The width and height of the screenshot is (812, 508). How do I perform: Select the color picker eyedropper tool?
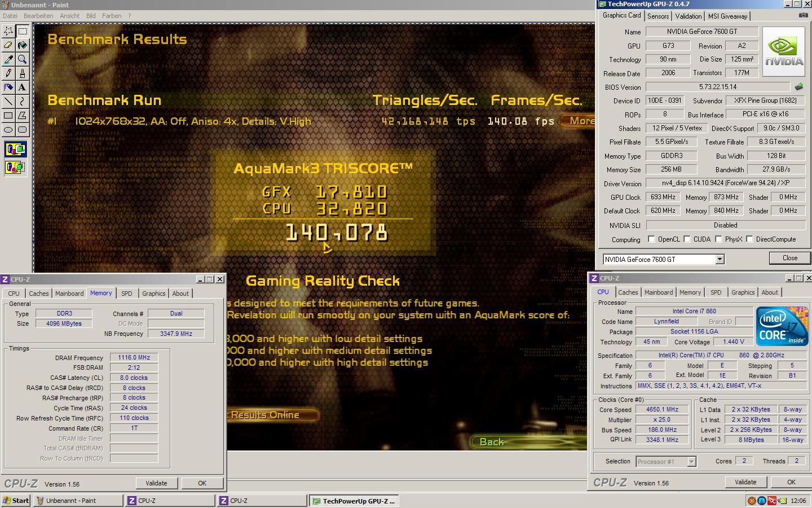coord(8,59)
